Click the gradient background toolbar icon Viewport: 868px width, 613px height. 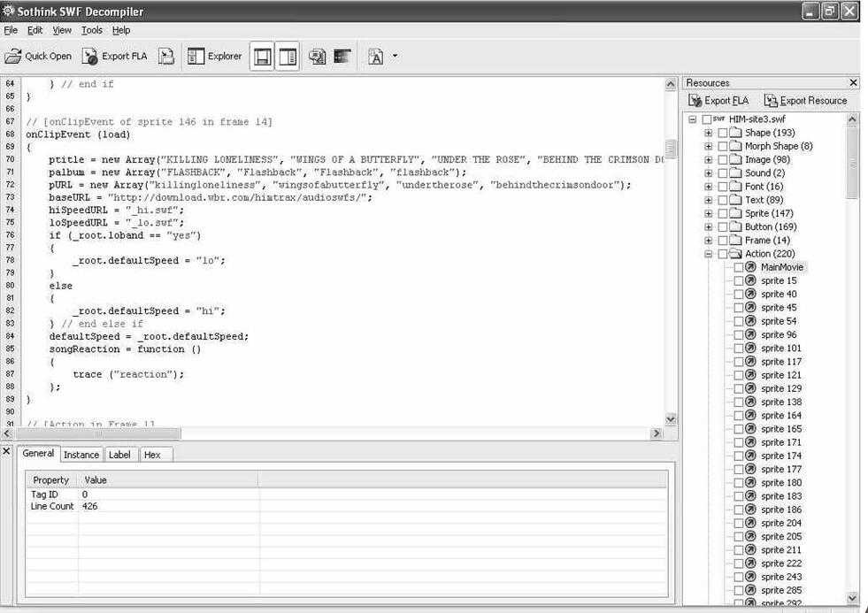(342, 57)
